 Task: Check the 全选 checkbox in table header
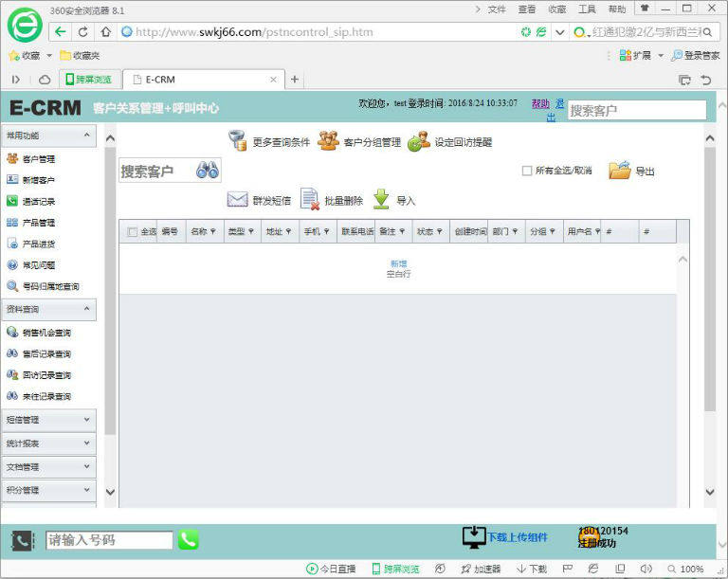(x=133, y=231)
